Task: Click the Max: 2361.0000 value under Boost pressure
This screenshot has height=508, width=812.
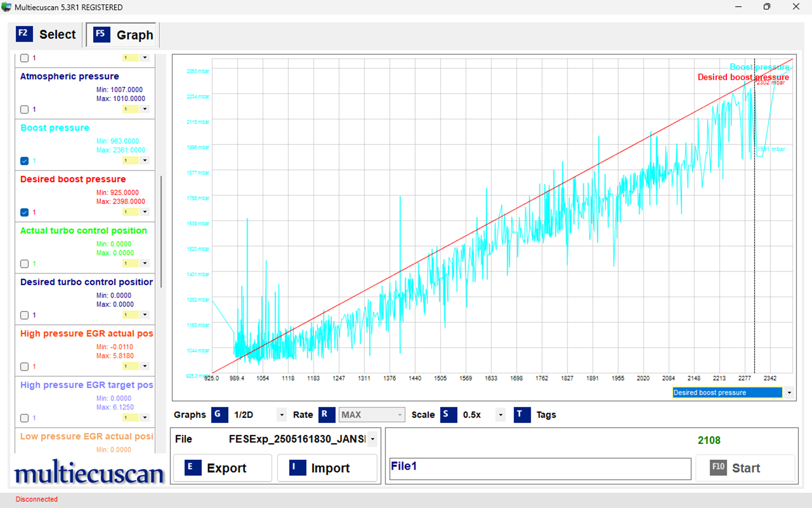Action: 121,150
